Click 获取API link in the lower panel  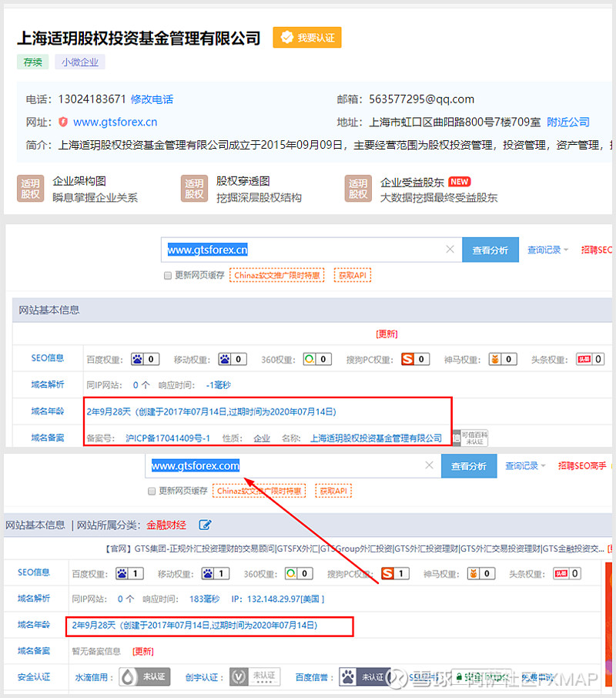[333, 491]
